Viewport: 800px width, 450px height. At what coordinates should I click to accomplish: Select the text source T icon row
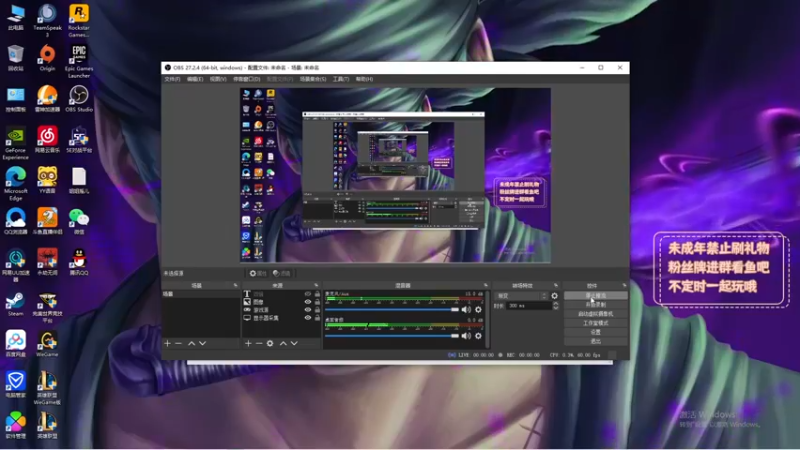coord(281,294)
